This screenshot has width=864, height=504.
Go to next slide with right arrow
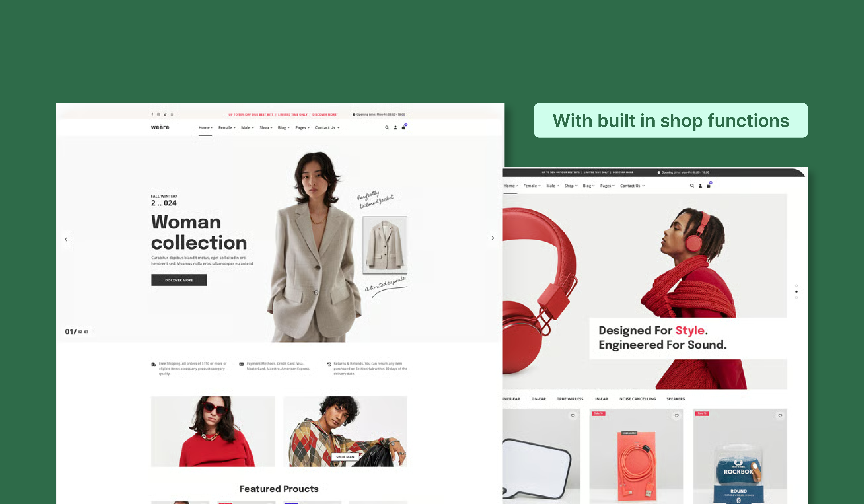click(x=493, y=238)
